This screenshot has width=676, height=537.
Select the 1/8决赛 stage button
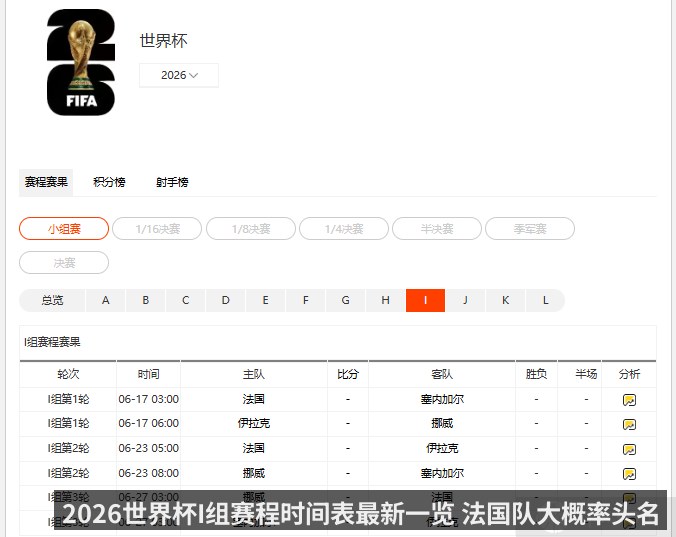pyautogui.click(x=251, y=228)
